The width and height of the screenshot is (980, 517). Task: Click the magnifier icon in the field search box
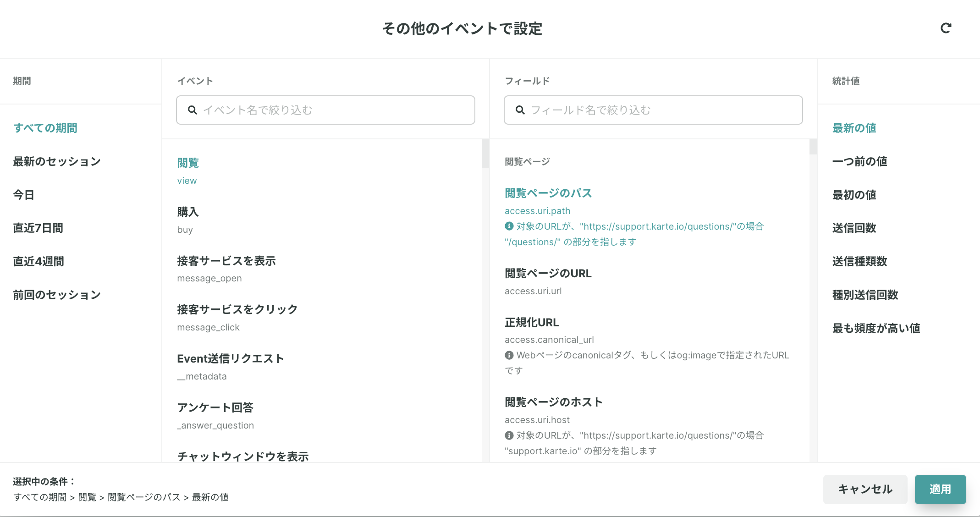(x=520, y=110)
